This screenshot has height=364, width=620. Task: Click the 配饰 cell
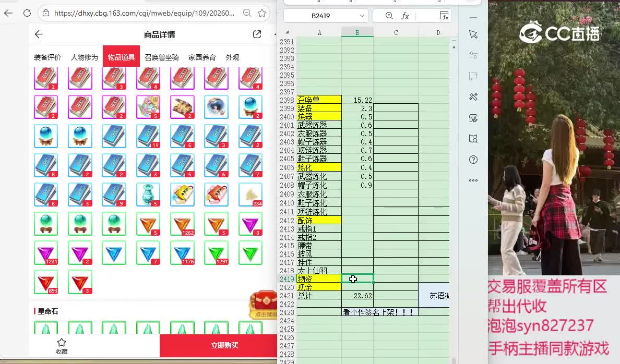click(319, 221)
